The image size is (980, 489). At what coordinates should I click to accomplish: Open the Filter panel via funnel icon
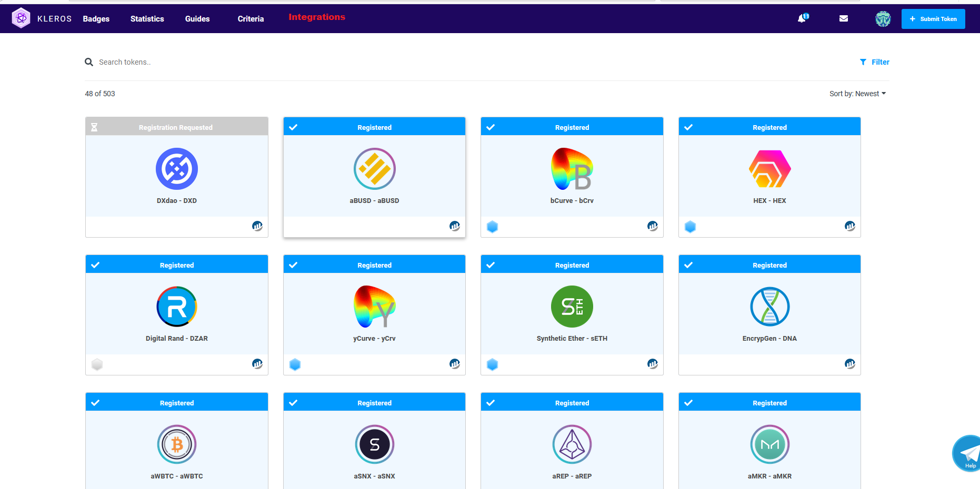[x=862, y=62]
